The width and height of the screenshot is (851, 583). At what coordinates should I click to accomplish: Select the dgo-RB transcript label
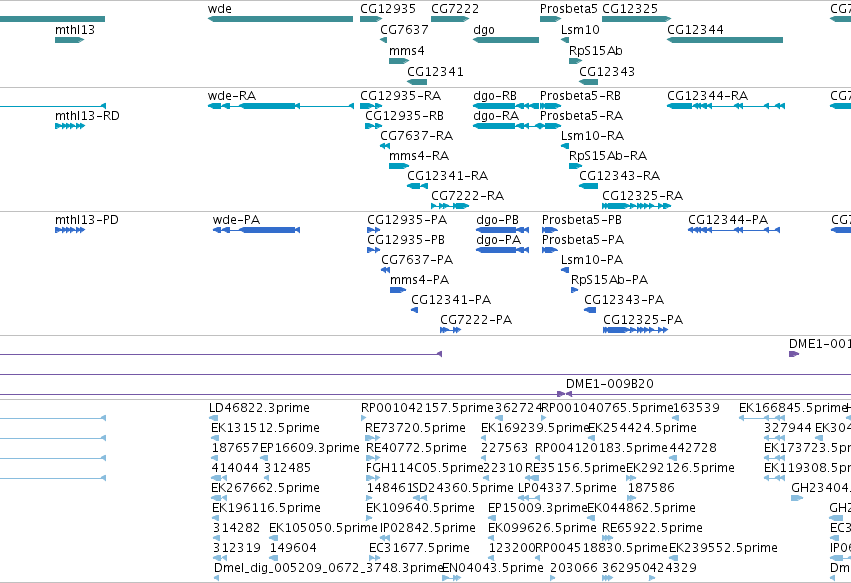click(495, 96)
